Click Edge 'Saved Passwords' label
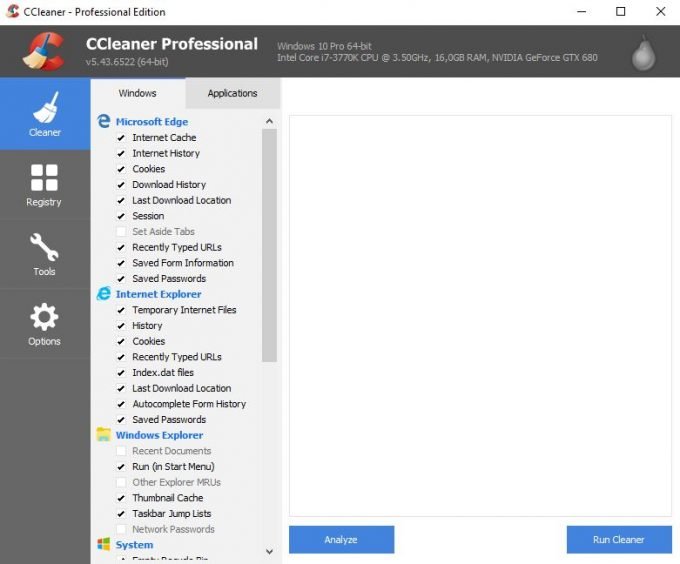 tap(169, 278)
